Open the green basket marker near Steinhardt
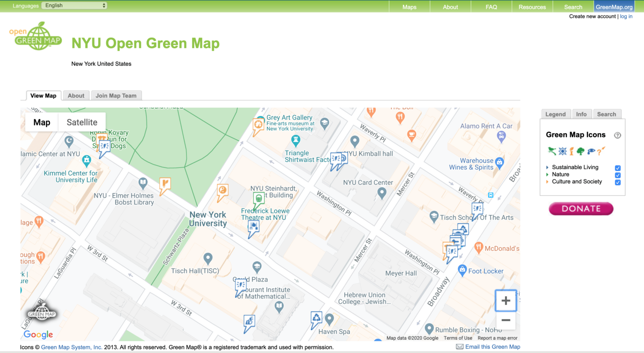 [259, 200]
